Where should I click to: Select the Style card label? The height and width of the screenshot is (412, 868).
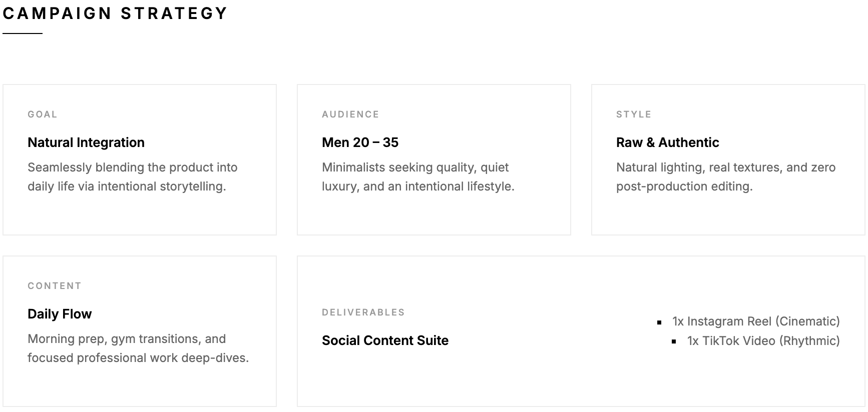[634, 114]
